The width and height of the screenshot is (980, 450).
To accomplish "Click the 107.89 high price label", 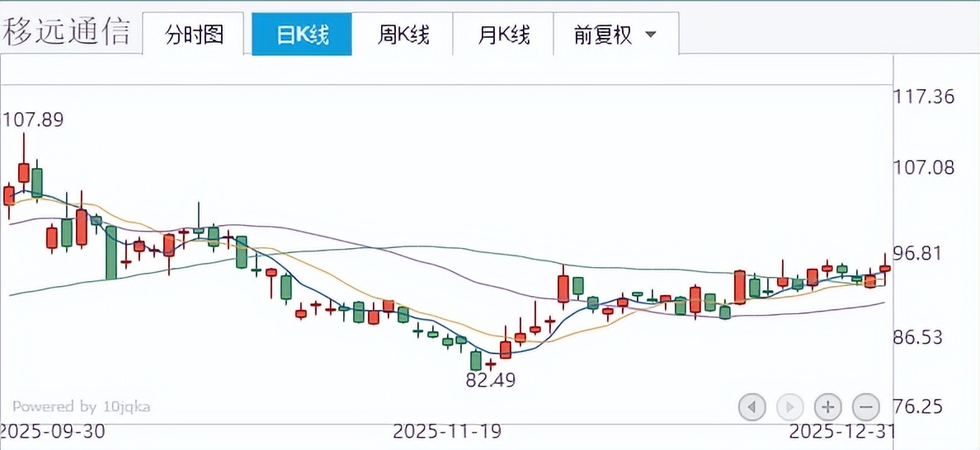I will [x=33, y=120].
